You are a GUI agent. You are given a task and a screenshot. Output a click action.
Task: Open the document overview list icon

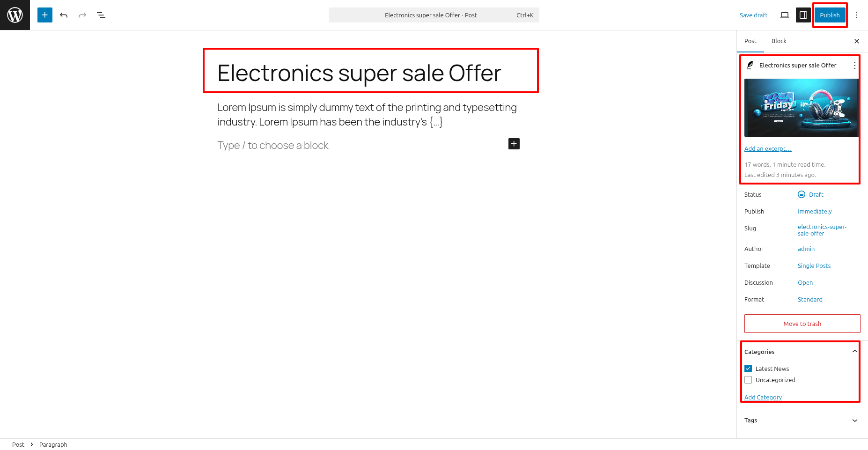(x=101, y=15)
